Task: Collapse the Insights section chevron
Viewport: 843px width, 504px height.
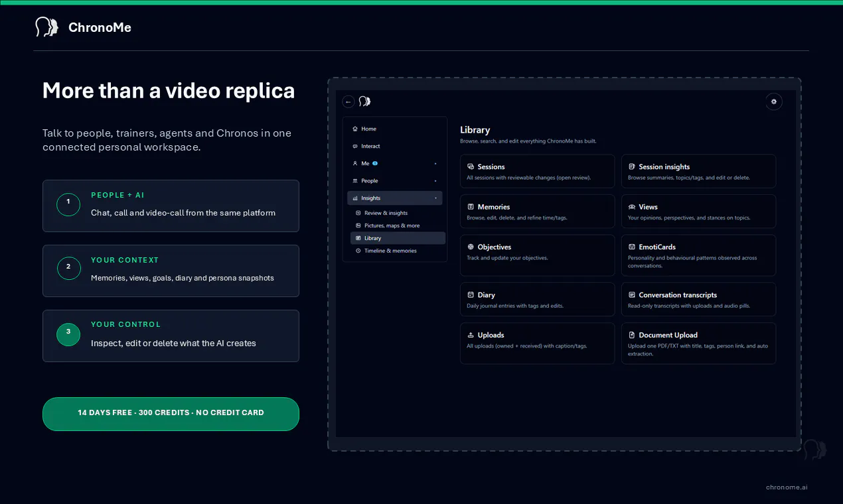Action: coord(435,198)
